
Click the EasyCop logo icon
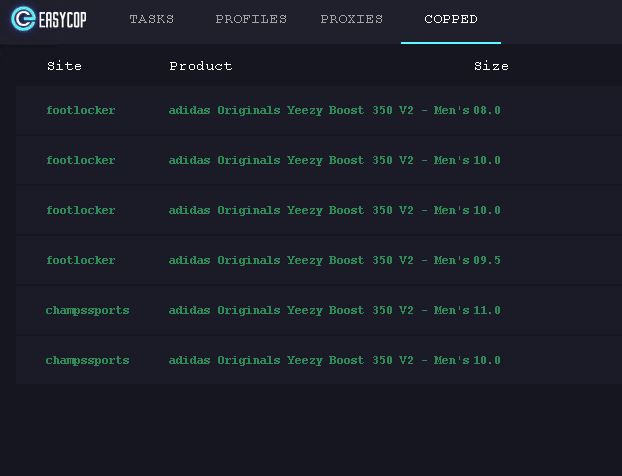pyautogui.click(x=23, y=19)
